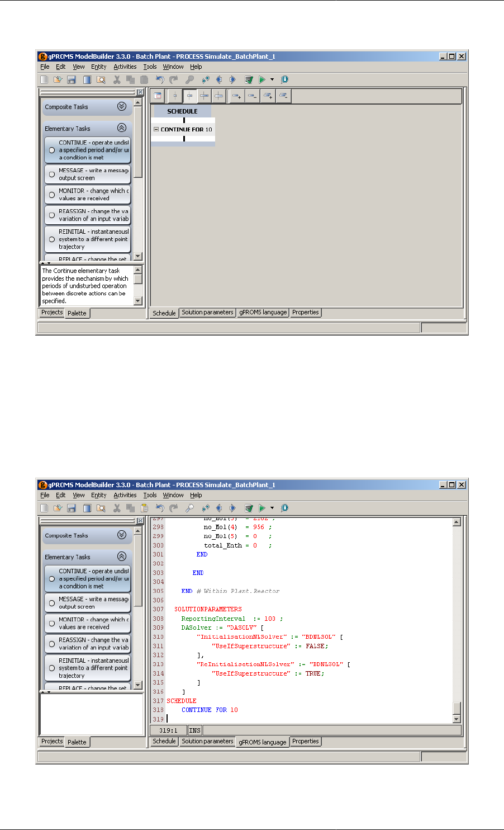
Task: Select MONITOR task in upper window palette
Action: point(88,195)
